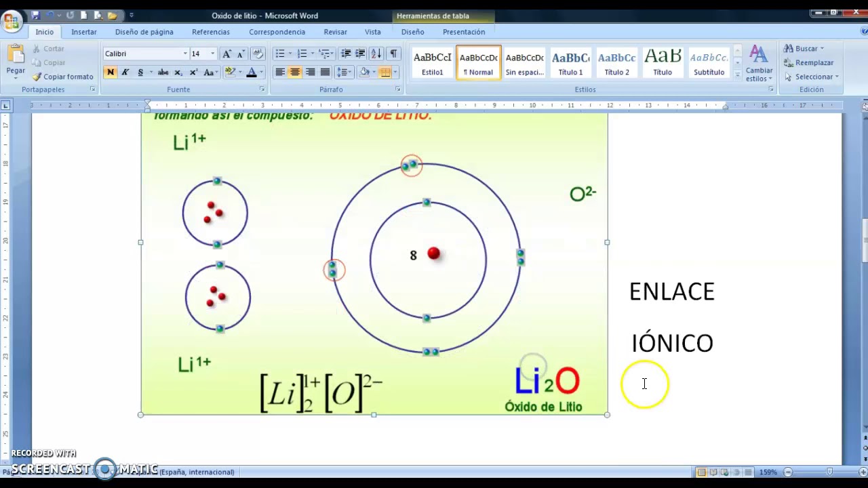Viewport: 868px width, 488px height.
Task: Apply the Estilo1 quick style
Action: (x=432, y=62)
